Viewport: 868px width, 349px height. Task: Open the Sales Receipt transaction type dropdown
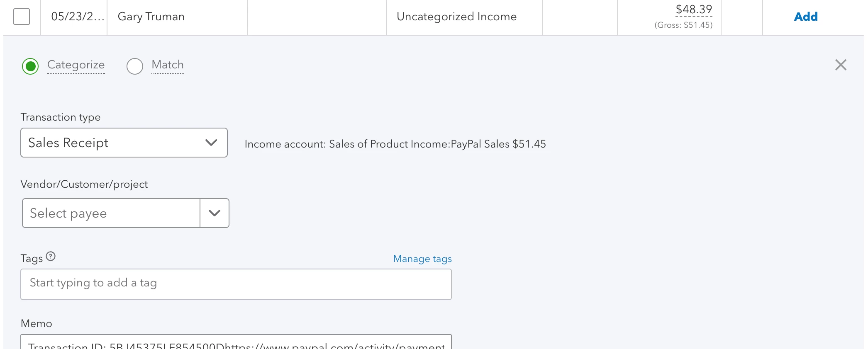(124, 143)
